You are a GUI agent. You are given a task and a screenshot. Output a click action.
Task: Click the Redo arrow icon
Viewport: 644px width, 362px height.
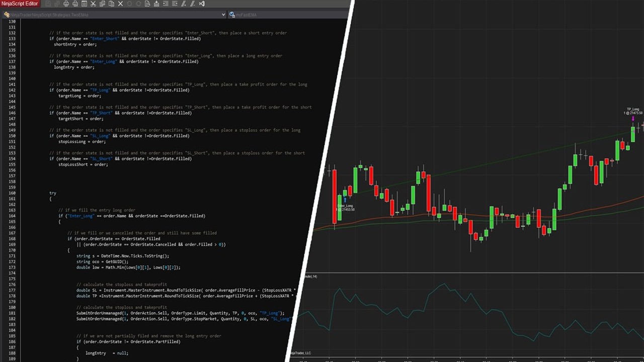click(138, 4)
